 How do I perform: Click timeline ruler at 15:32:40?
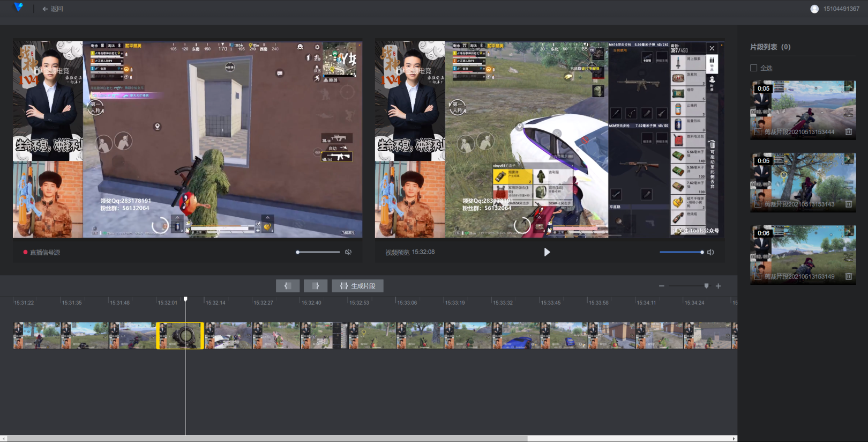coord(311,303)
